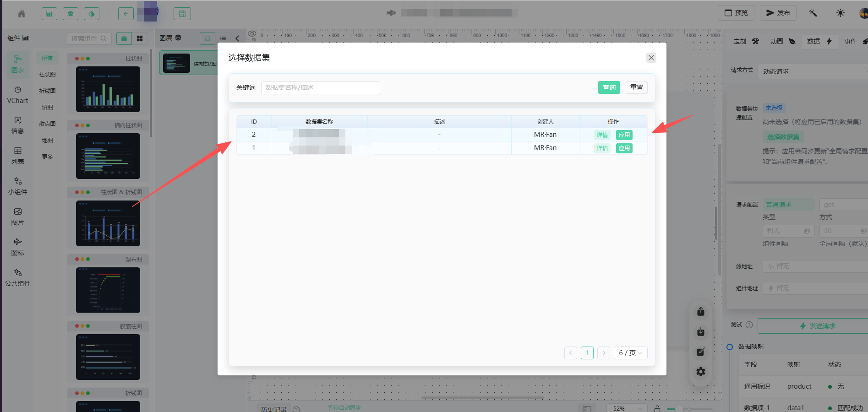Click the save icon in top toolbar
Image resolution: width=868 pixels, height=412 pixels.
(182, 14)
